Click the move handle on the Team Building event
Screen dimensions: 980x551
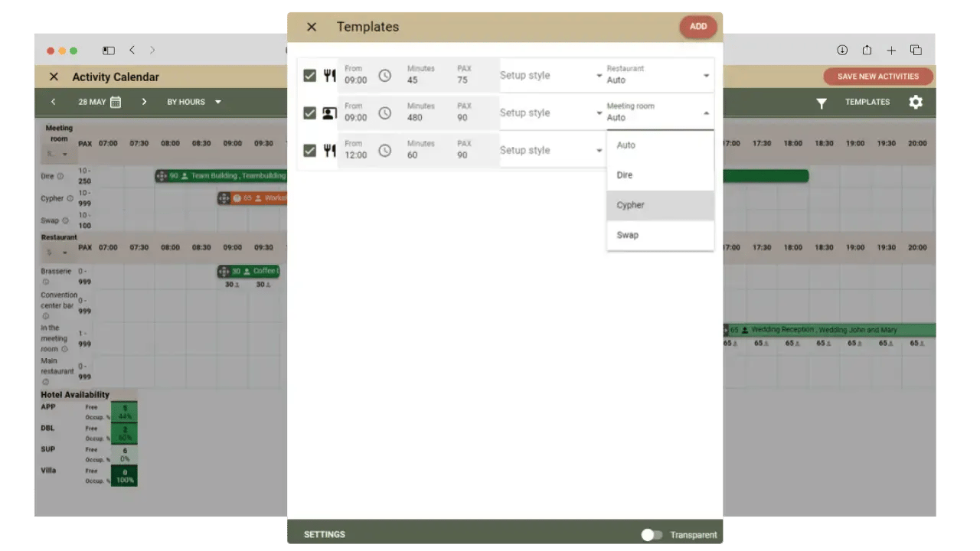click(x=161, y=176)
